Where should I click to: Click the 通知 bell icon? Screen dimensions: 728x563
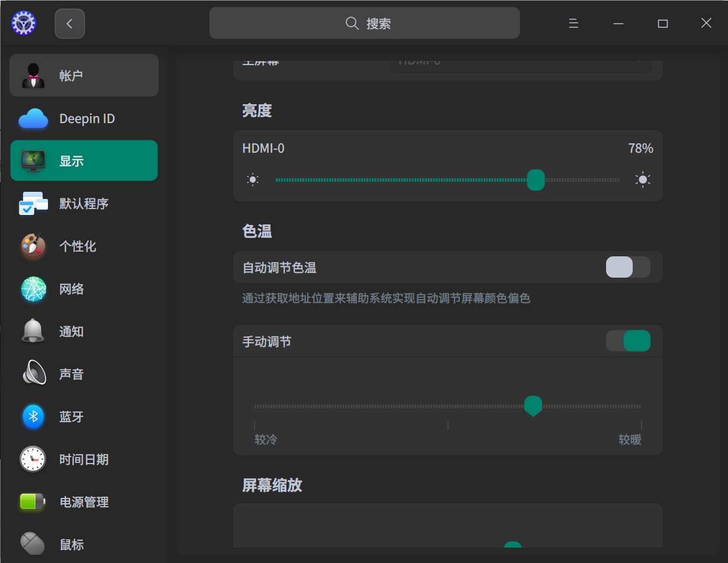pyautogui.click(x=33, y=331)
